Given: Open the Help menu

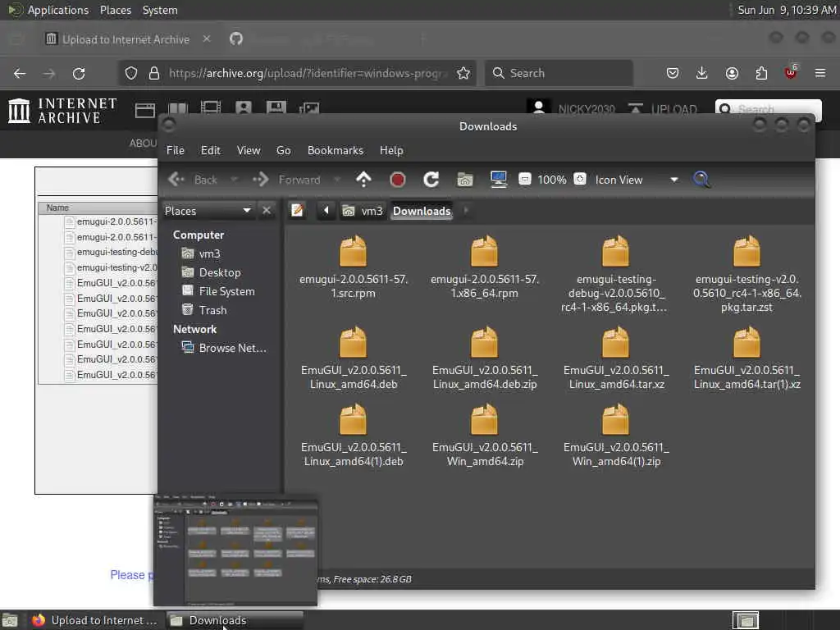Looking at the screenshot, I should pos(391,151).
